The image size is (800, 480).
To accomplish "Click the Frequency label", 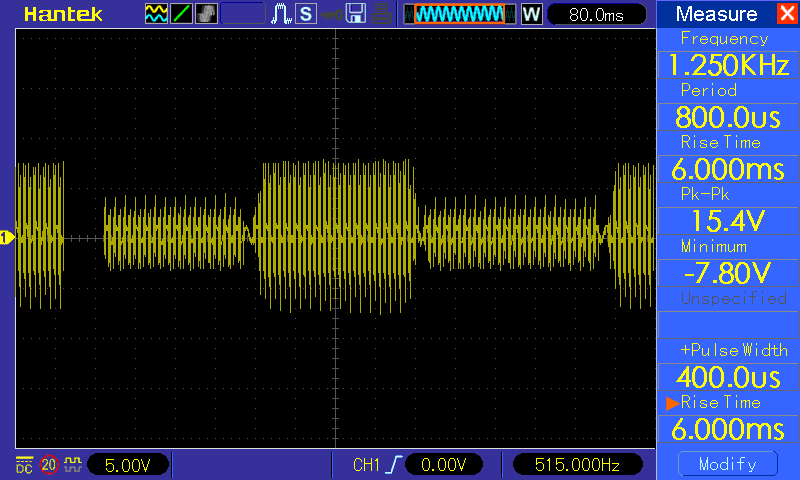I will [x=724, y=39].
